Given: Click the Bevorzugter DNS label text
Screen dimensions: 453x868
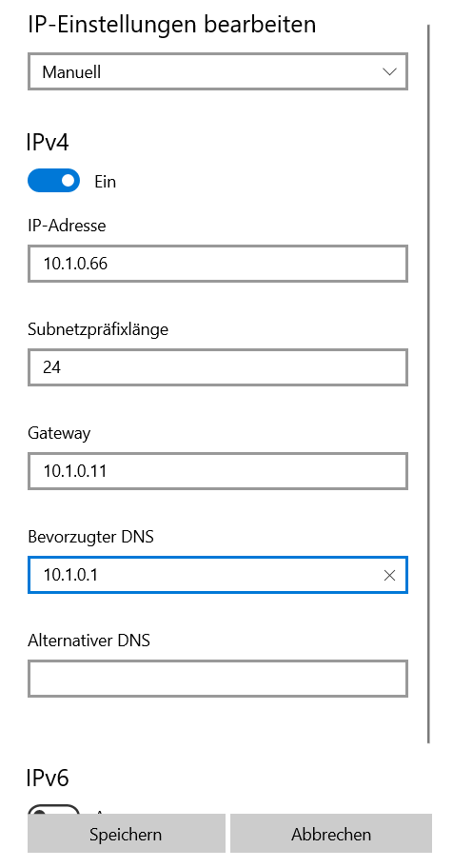Looking at the screenshot, I should pos(90,537).
